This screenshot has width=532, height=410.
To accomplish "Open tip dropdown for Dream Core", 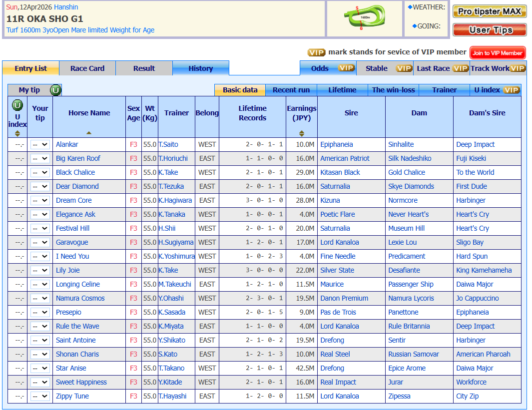I will [40, 200].
